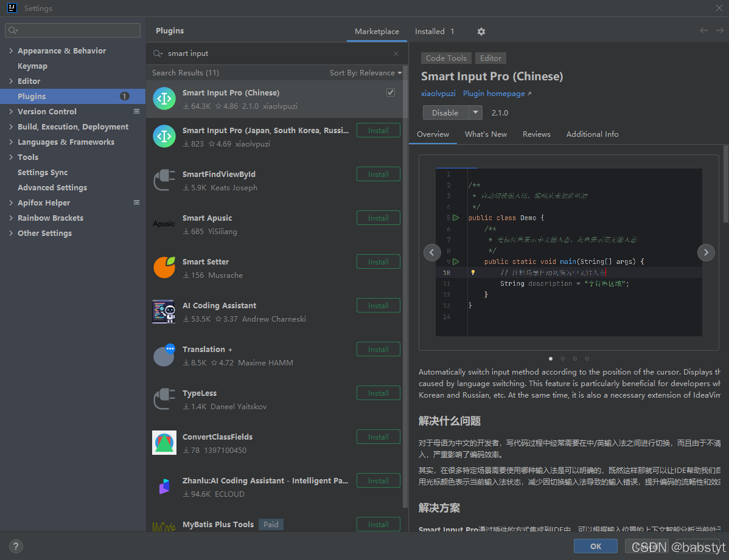The width and height of the screenshot is (729, 560).
Task: Open the Additional Info tab
Action: 592,134
